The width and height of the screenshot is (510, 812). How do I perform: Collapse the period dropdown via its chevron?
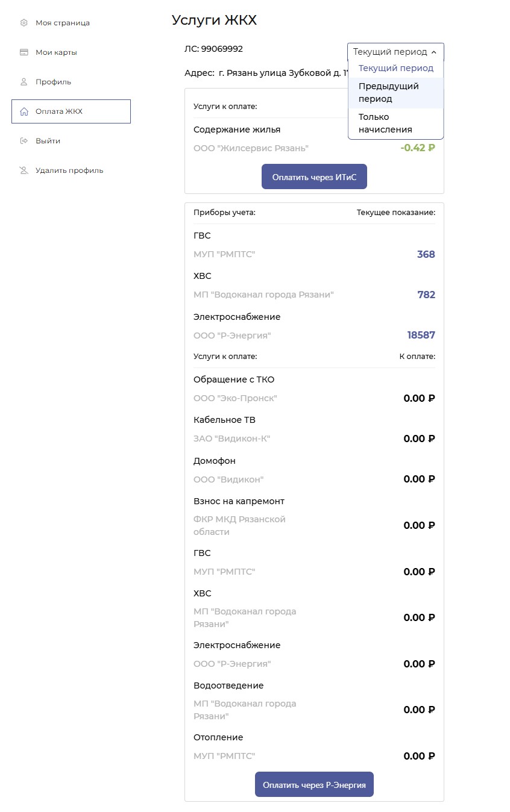434,52
